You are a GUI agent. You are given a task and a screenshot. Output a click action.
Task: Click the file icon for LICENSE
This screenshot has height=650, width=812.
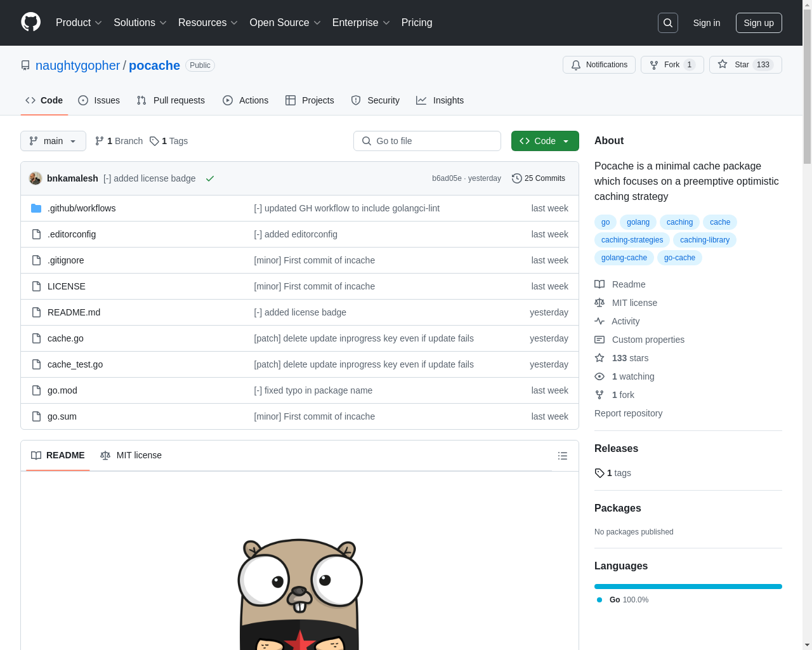tap(36, 286)
